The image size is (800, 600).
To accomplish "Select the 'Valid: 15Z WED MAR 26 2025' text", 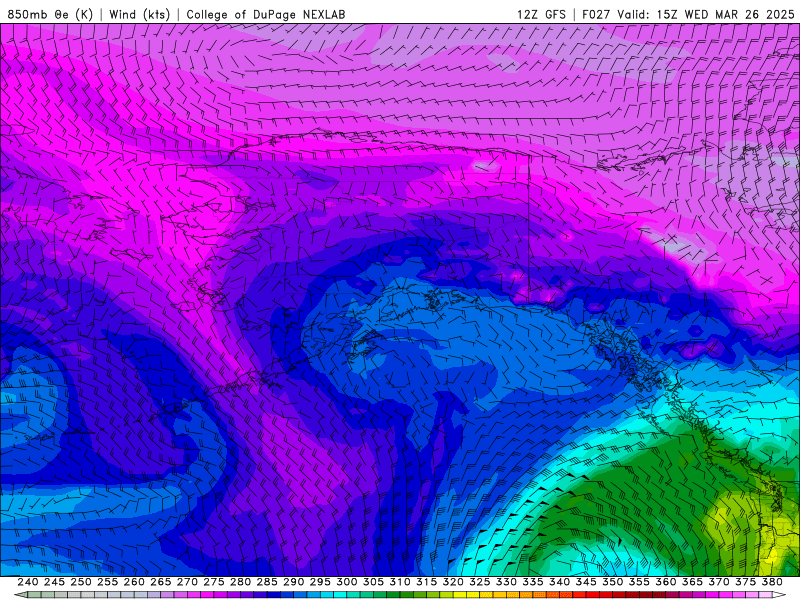I will pyautogui.click(x=706, y=14).
